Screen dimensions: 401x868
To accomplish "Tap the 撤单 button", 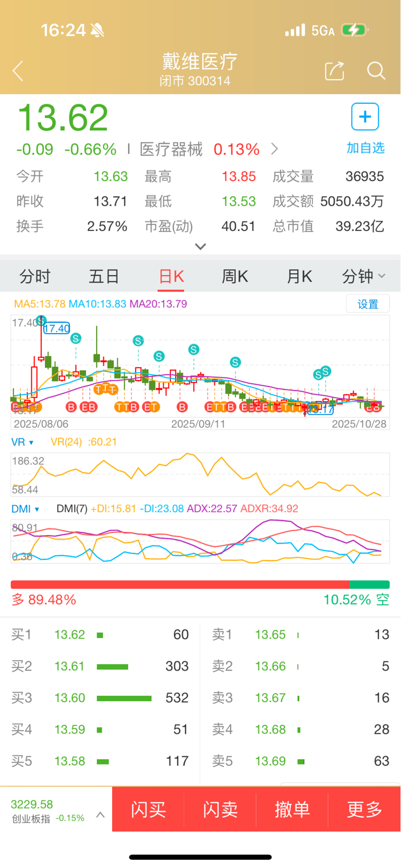I will (292, 809).
